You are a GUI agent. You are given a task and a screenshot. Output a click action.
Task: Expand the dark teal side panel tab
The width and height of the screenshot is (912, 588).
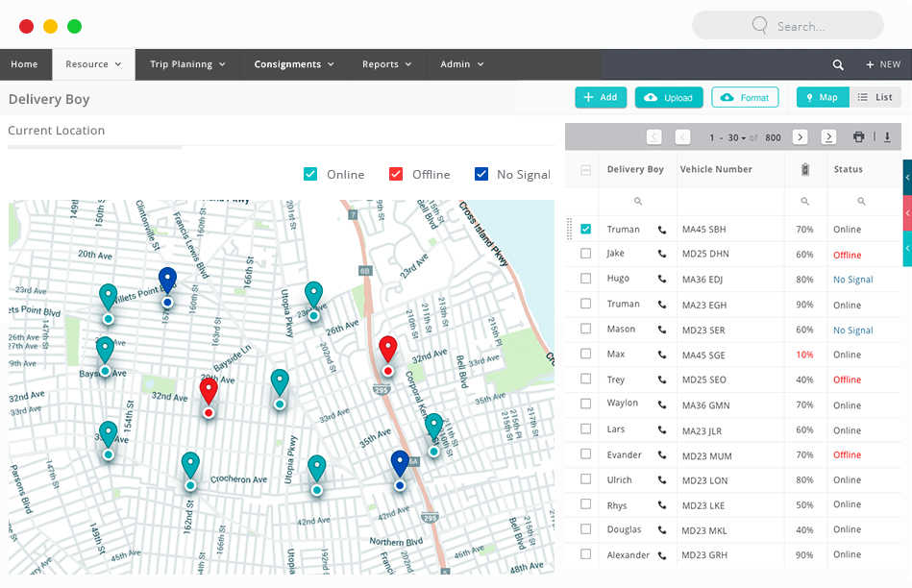(907, 178)
